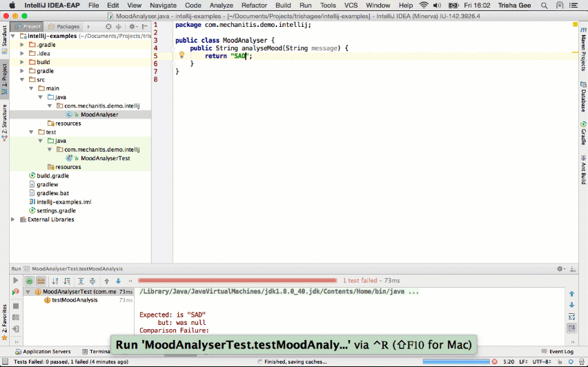588x367 pixels.
Task: Open build.gradle file
Action: pyautogui.click(x=52, y=176)
